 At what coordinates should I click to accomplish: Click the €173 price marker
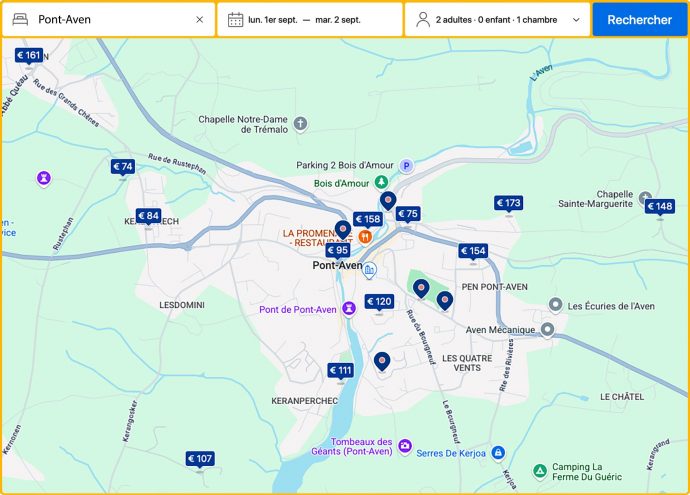click(x=508, y=204)
